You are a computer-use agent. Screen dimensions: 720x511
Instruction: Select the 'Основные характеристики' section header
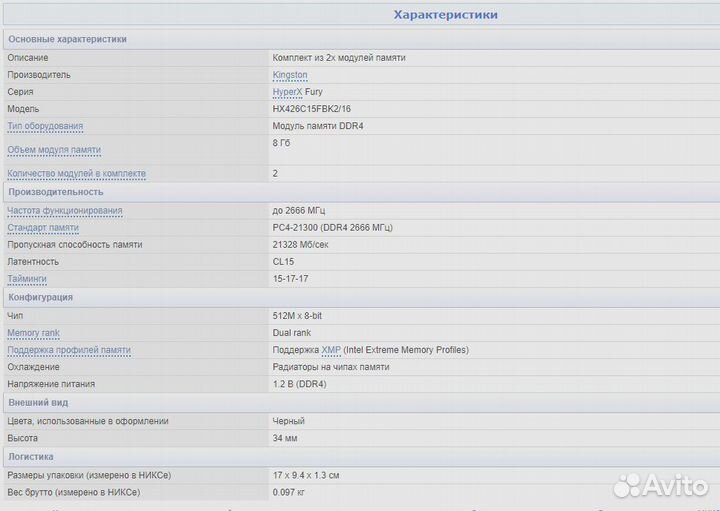click(67, 39)
